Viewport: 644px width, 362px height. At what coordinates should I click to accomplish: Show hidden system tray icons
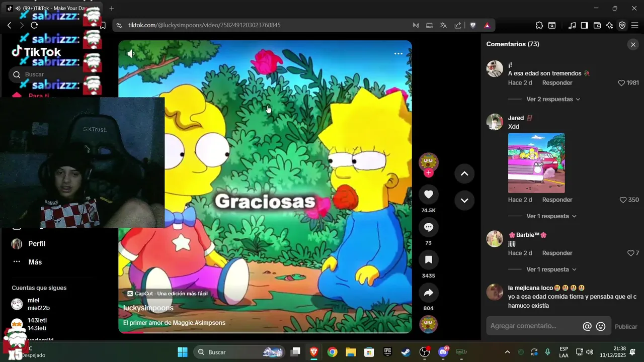pos(507,352)
